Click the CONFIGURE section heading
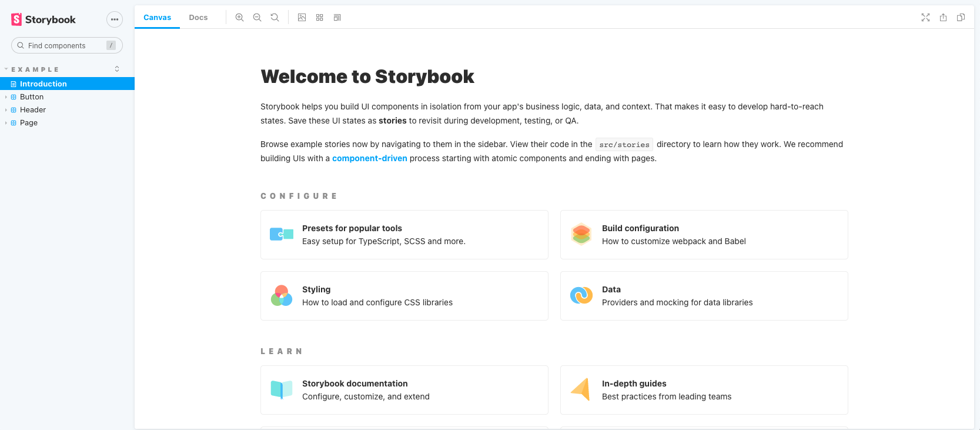Screen dimensions: 980x430 point(299,196)
